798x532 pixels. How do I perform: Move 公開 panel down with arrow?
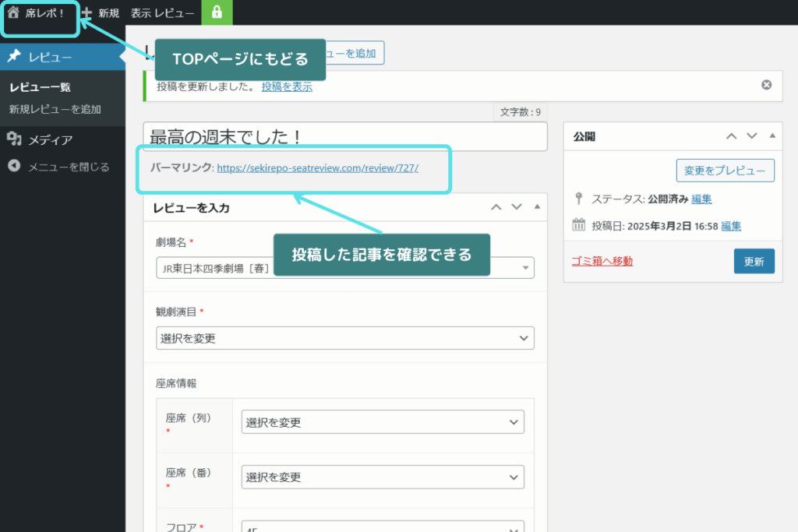(752, 136)
